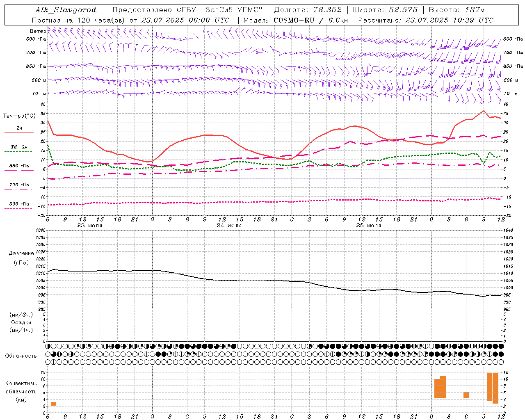Click the Alk_Slavgorod station title
525x420 pixels.
[66, 10]
